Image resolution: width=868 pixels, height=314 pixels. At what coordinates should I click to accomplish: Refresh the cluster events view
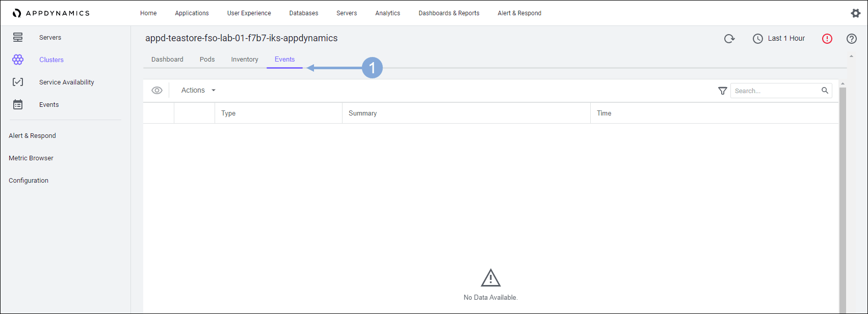(729, 39)
